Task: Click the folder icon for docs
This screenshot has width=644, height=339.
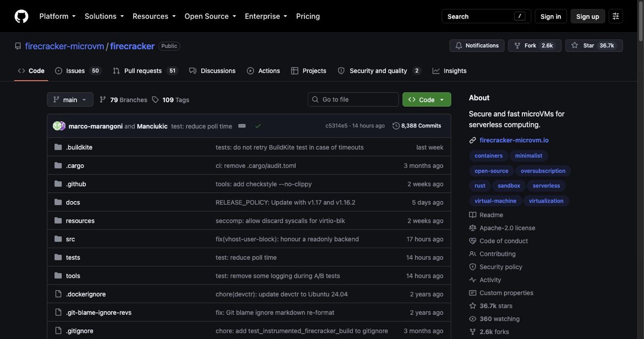Action: tap(58, 202)
